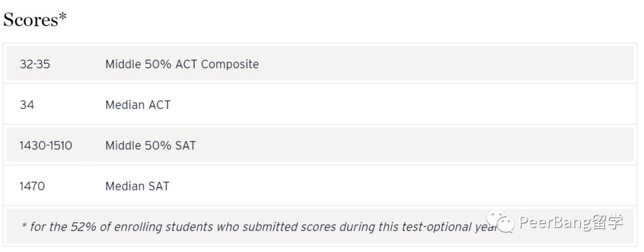Click the footnote's leading asterisk
This screenshot has height=252, width=644.
tap(24, 225)
